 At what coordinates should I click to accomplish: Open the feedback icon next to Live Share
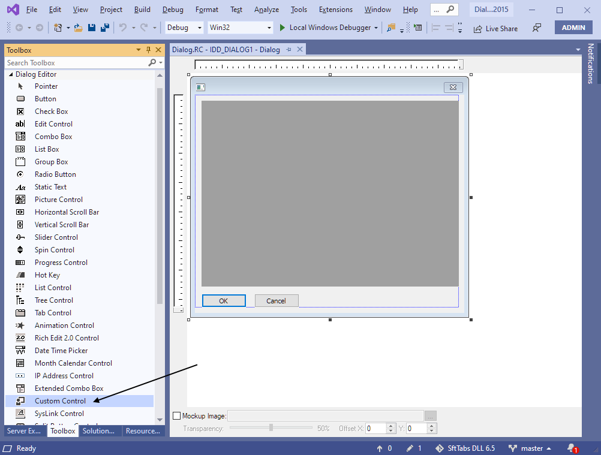pos(537,28)
